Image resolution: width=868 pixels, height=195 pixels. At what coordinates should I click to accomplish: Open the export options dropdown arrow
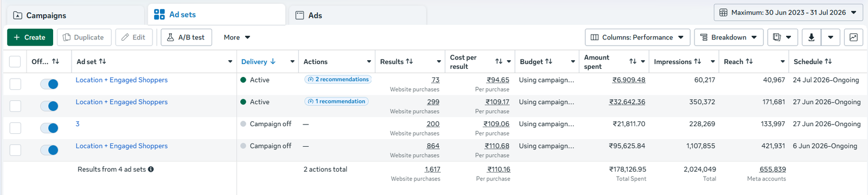pyautogui.click(x=831, y=37)
